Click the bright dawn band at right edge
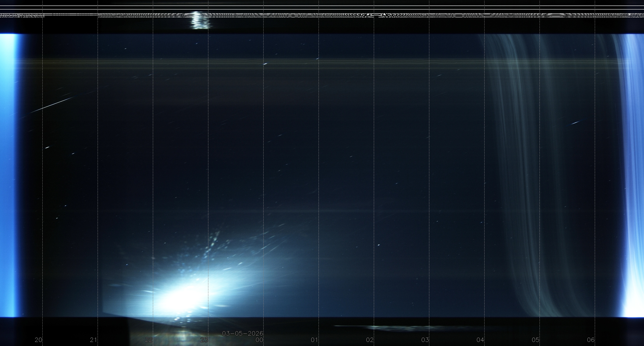This screenshot has height=346, width=644. coord(635,175)
